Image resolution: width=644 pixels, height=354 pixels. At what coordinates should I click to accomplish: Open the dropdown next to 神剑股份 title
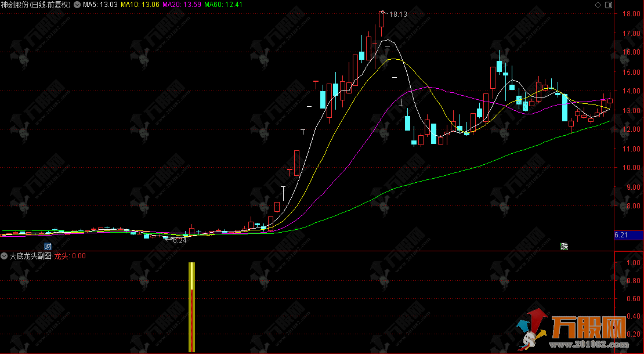[x=77, y=5]
